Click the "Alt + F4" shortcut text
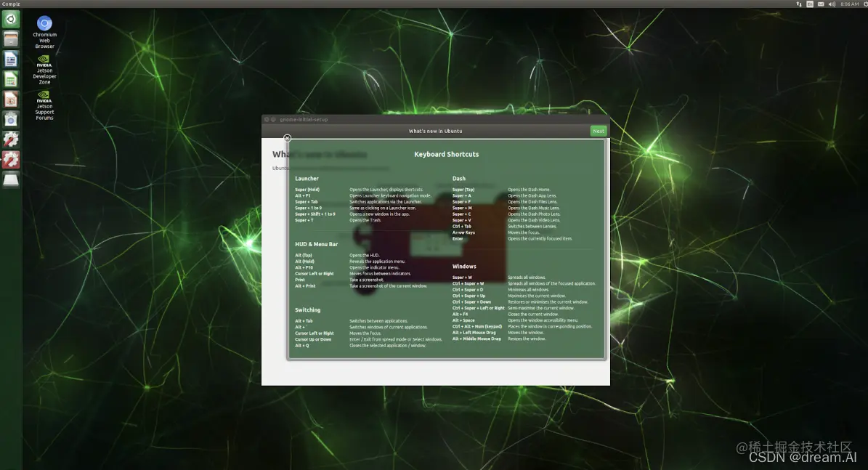Image resolution: width=868 pixels, height=470 pixels. click(x=460, y=314)
